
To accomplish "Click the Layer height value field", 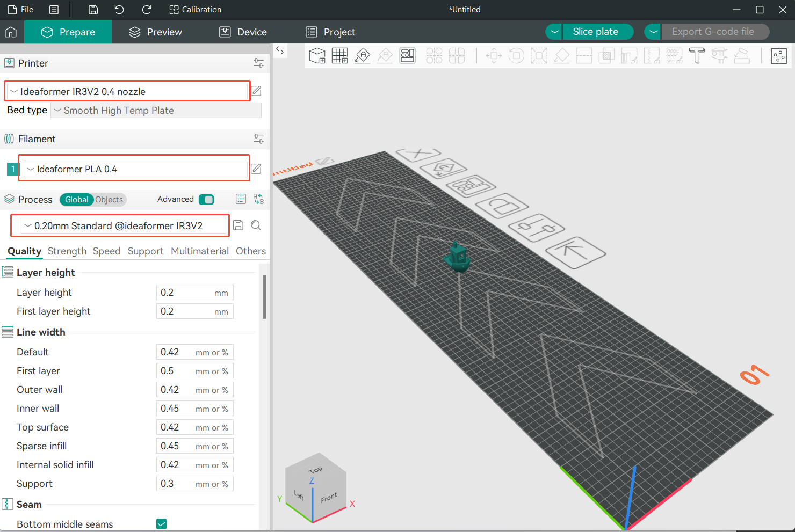I will tap(194, 293).
